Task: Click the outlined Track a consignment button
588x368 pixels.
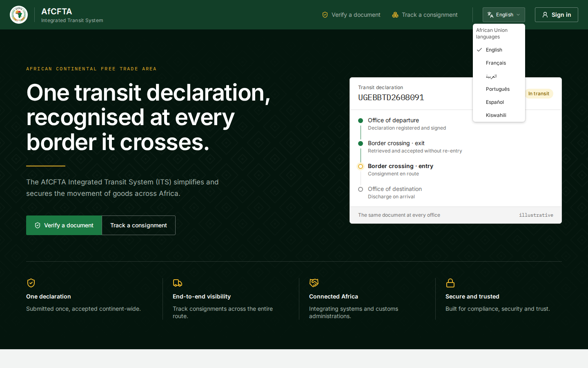Action: 138,225
